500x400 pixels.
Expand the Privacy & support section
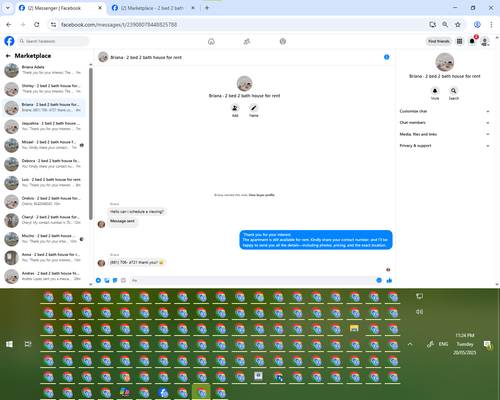444,146
